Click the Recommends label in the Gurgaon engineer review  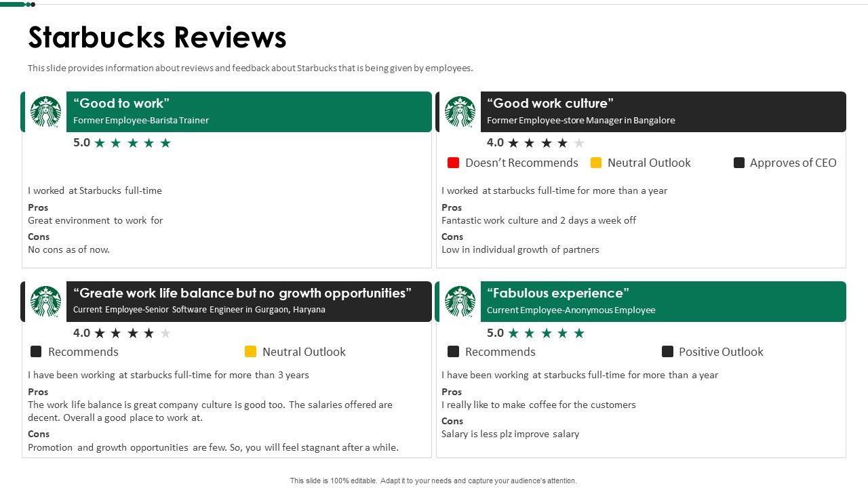pyautogui.click(x=83, y=352)
